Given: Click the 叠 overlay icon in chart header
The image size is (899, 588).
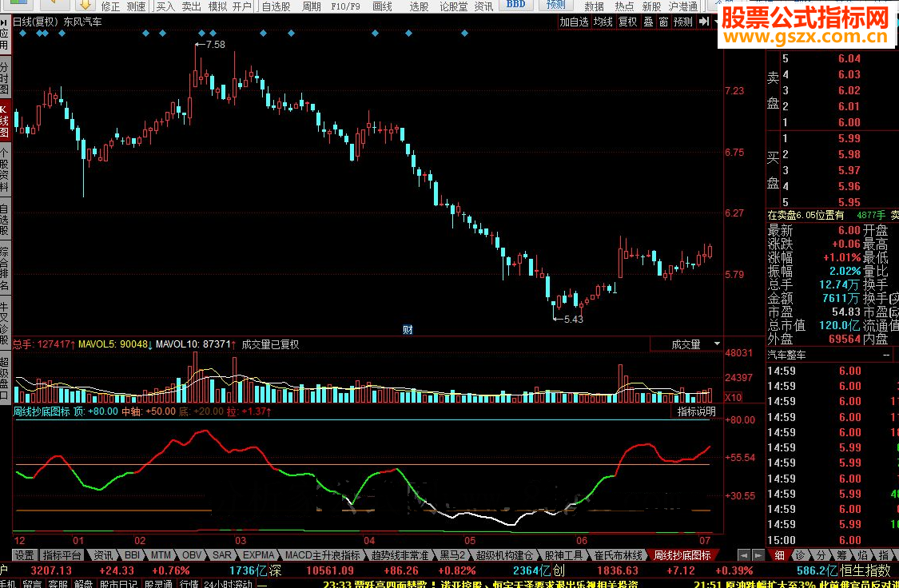Looking at the screenshot, I should [648, 22].
